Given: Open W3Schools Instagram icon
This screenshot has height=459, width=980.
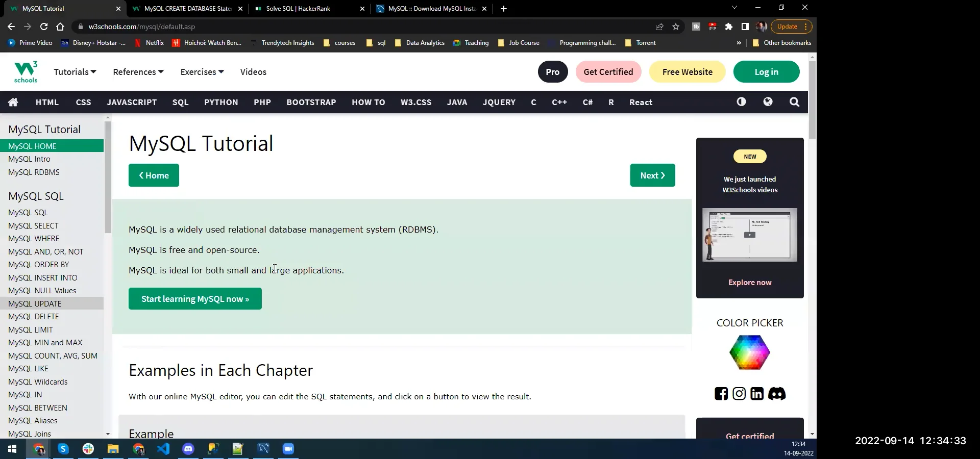Looking at the screenshot, I should [x=739, y=393].
